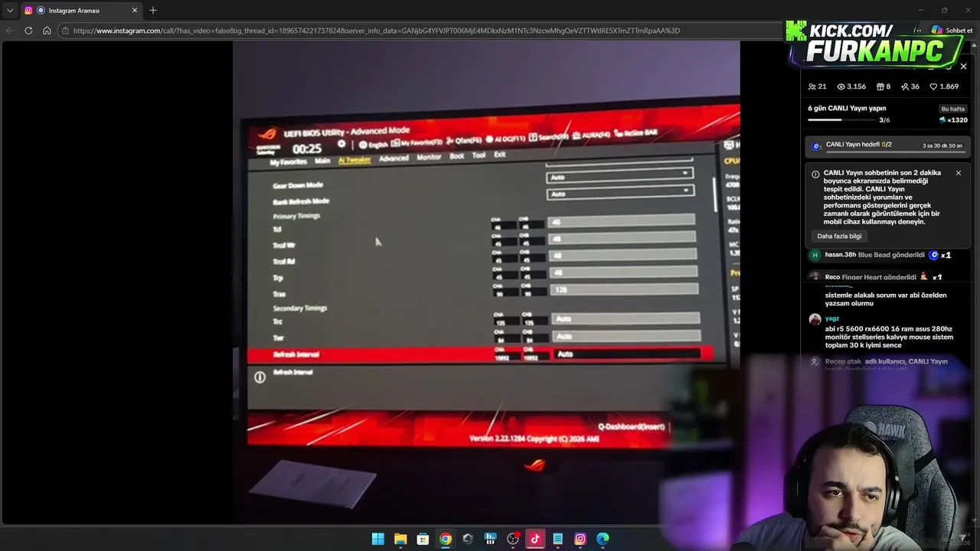Image resolution: width=980 pixels, height=551 pixels.
Task: Open the BIOS Tool tab
Action: point(479,155)
